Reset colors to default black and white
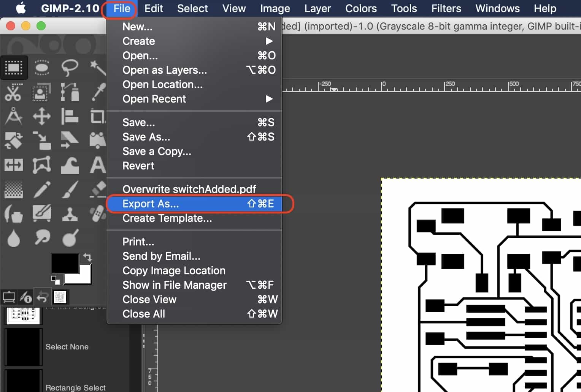 tap(56, 280)
